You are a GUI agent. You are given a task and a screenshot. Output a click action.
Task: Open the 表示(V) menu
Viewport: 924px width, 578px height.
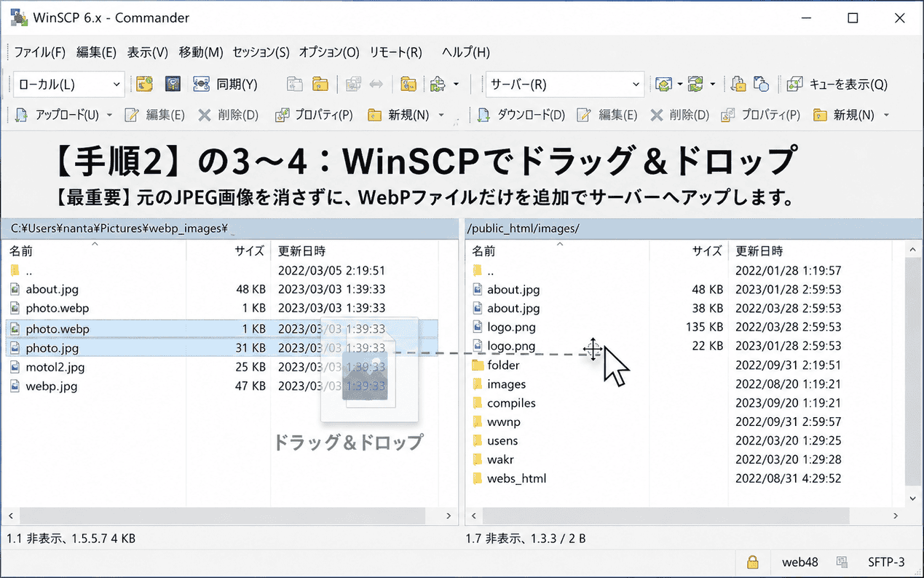[x=148, y=52]
